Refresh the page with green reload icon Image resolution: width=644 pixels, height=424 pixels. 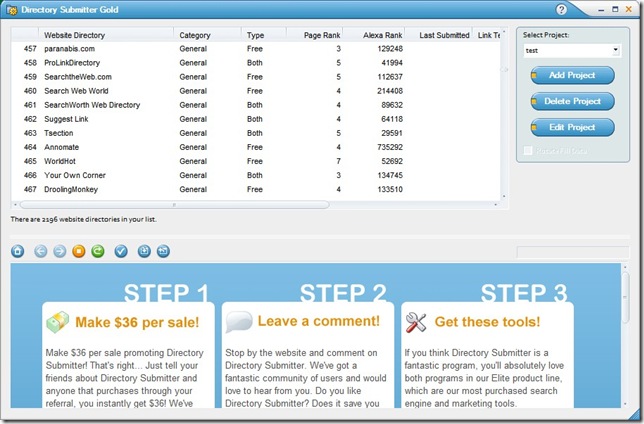tap(98, 251)
